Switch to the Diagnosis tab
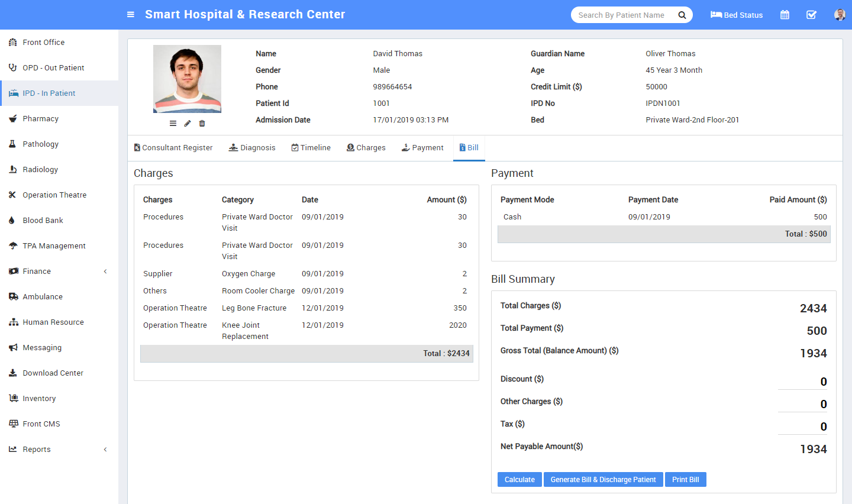 click(252, 148)
